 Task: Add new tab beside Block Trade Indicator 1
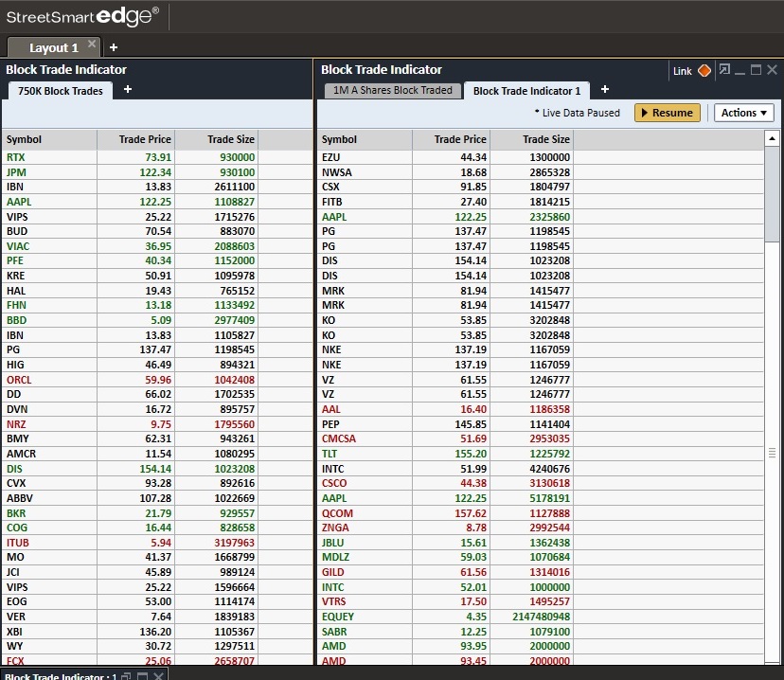pos(604,89)
